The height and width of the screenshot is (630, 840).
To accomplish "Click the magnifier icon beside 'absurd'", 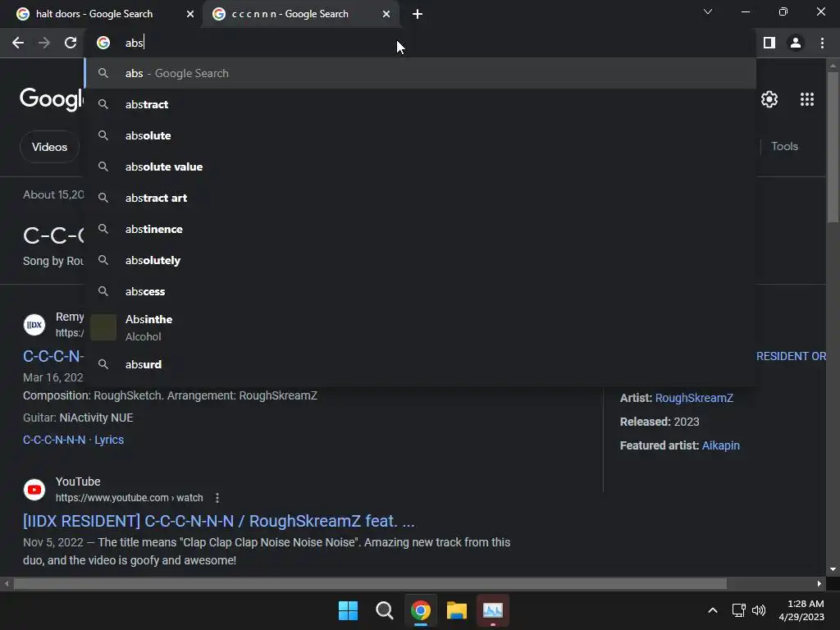I will (x=103, y=364).
